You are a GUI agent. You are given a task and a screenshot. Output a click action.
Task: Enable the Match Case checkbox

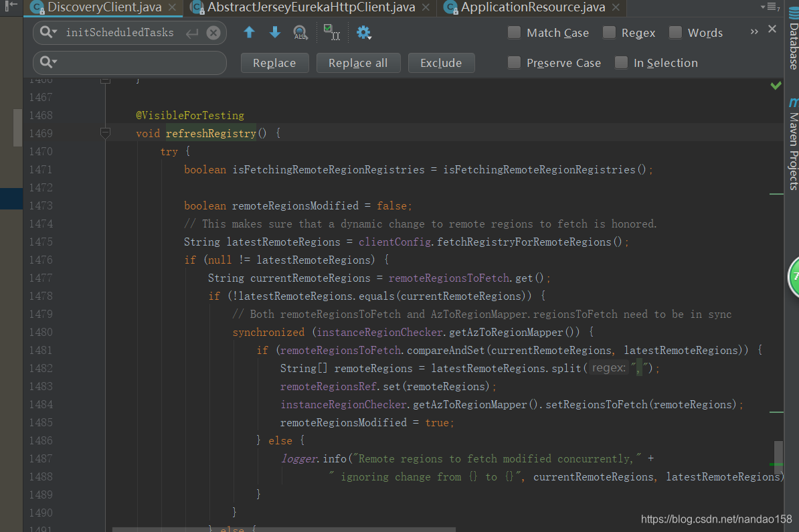[x=514, y=33]
